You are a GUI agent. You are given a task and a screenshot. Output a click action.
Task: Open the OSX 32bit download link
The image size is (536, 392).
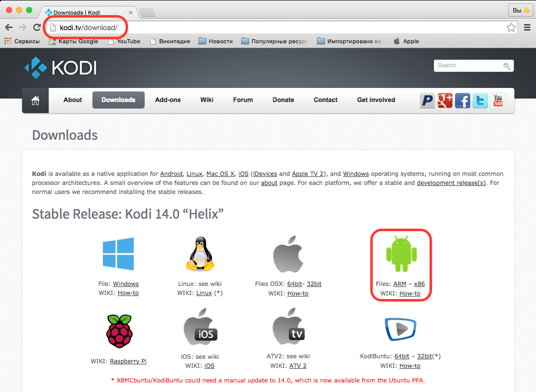pos(314,284)
